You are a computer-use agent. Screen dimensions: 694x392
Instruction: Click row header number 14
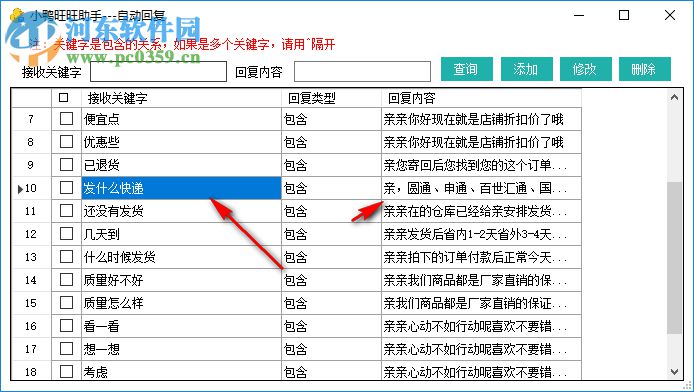(x=31, y=280)
